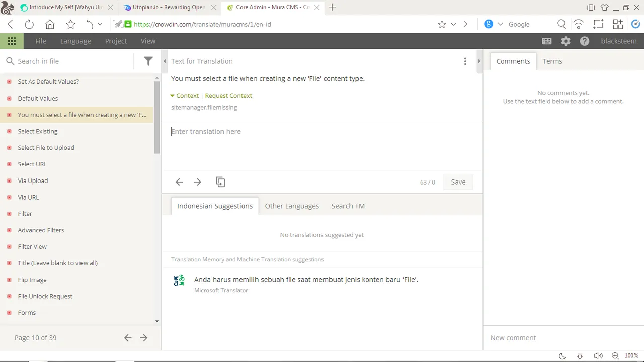
Task: Switch to the Comments tab
Action: coord(513,61)
